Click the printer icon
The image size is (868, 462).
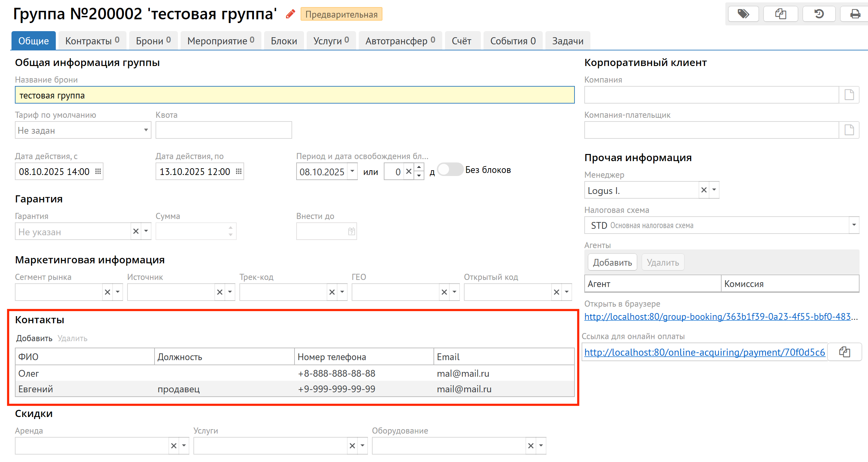pos(855,14)
